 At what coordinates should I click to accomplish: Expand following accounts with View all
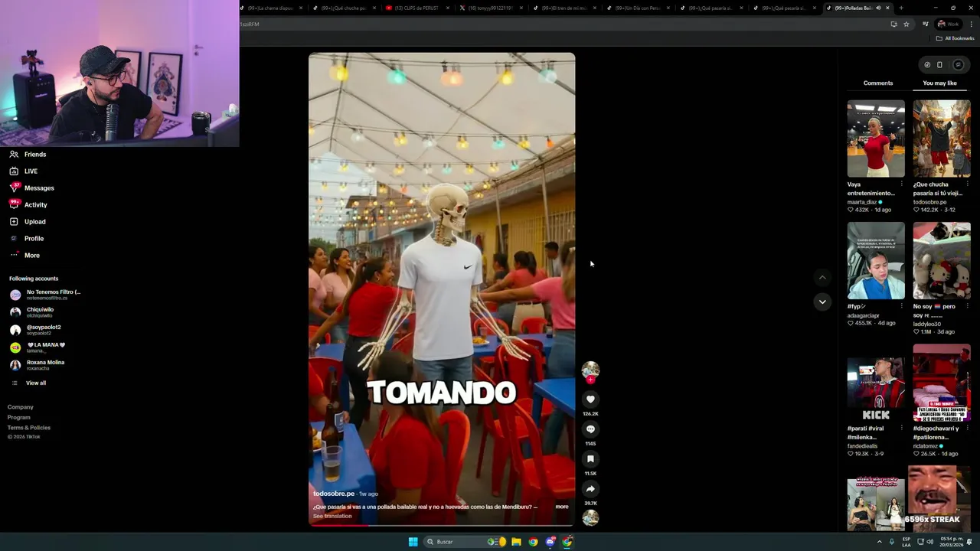(x=28, y=383)
